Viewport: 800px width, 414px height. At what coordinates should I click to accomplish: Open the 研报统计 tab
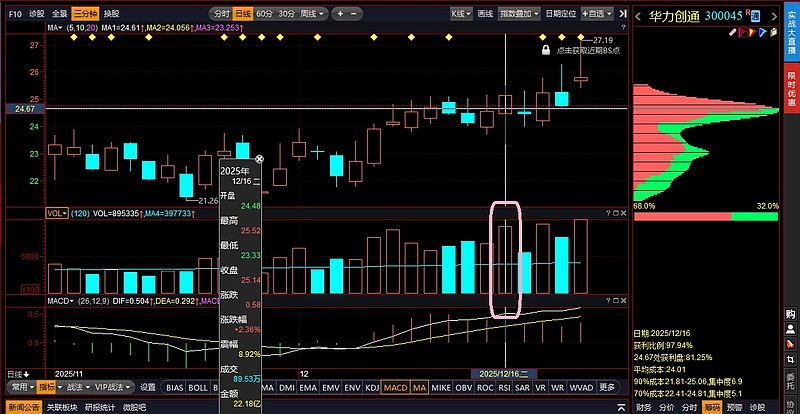pos(99,408)
